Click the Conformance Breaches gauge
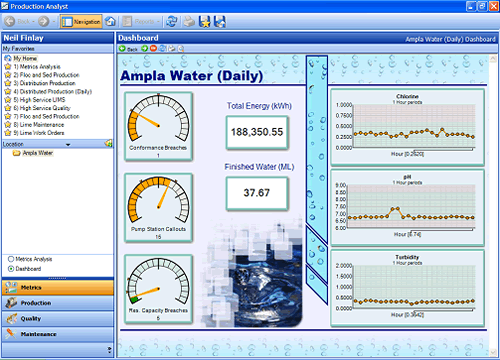The height and width of the screenshot is (360, 500). pyautogui.click(x=158, y=127)
